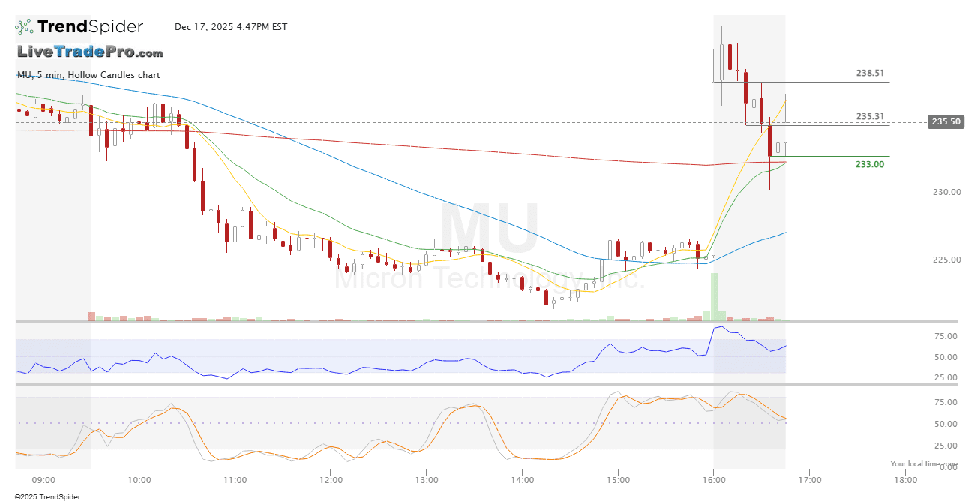Click the 225.00 price axis label
The width and height of the screenshot is (980, 504).
947,259
